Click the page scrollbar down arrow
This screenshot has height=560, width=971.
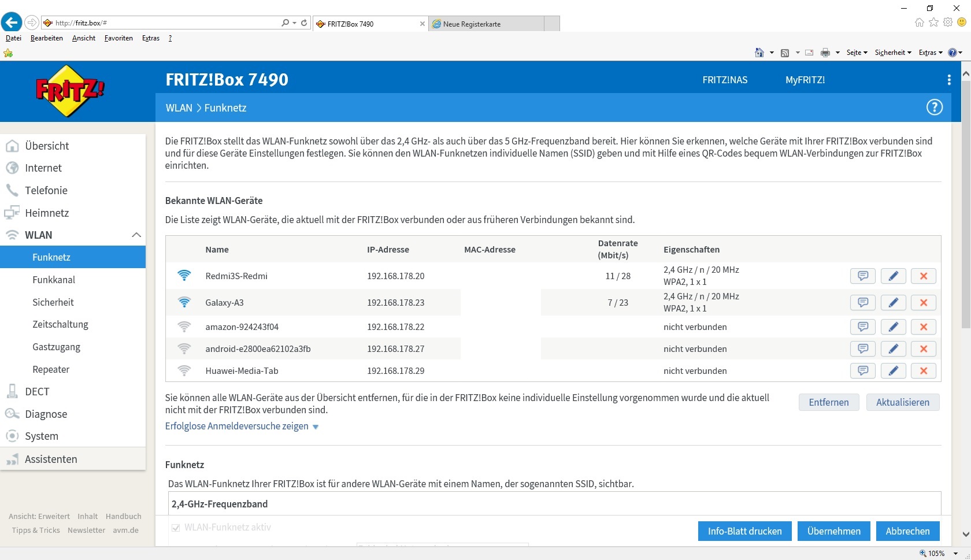965,535
